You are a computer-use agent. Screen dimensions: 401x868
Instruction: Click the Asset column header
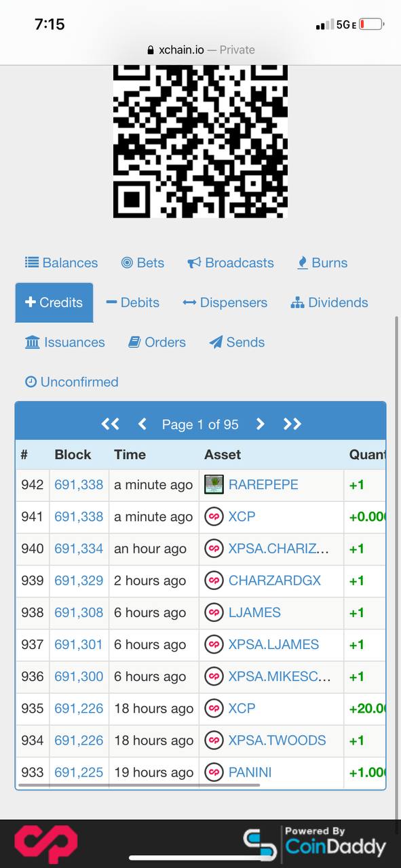pos(223,454)
